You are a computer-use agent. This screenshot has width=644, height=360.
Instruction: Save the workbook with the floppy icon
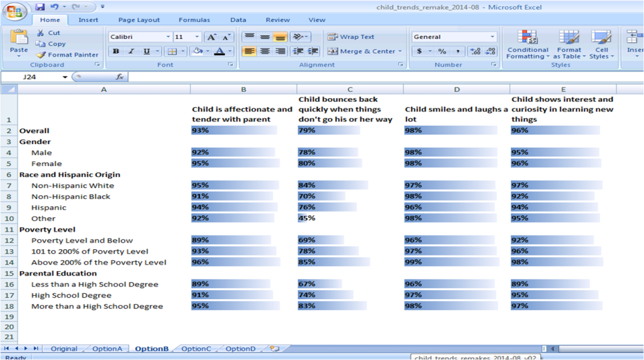coord(40,6)
